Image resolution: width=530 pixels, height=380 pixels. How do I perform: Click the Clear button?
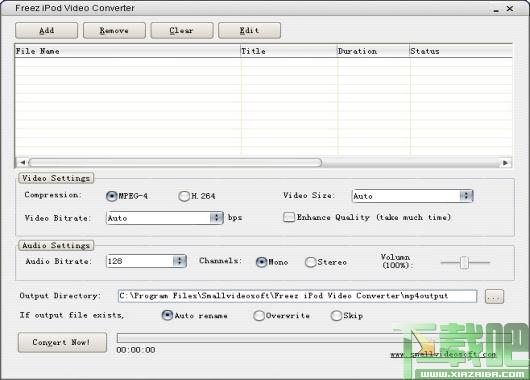[x=182, y=30]
